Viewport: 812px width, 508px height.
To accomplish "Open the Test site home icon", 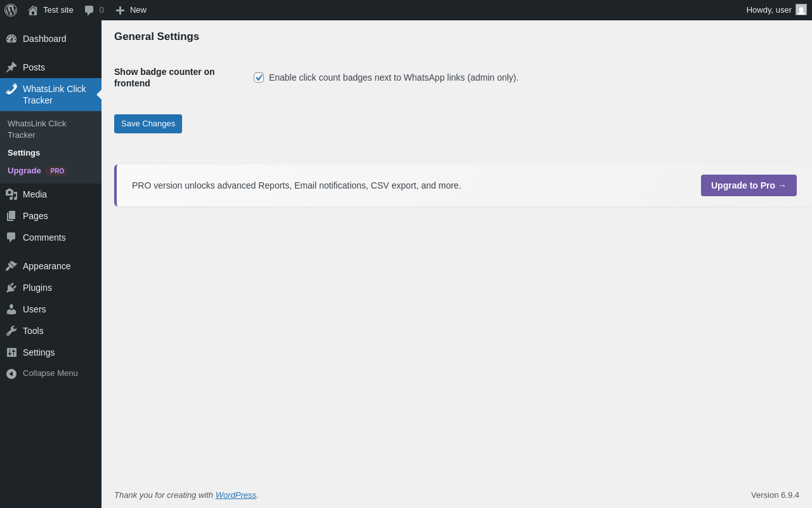I will point(33,10).
